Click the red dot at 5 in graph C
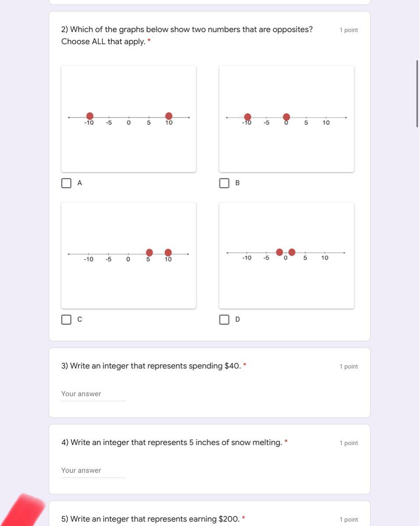Viewport: 420px width, 526px height. 149,252
